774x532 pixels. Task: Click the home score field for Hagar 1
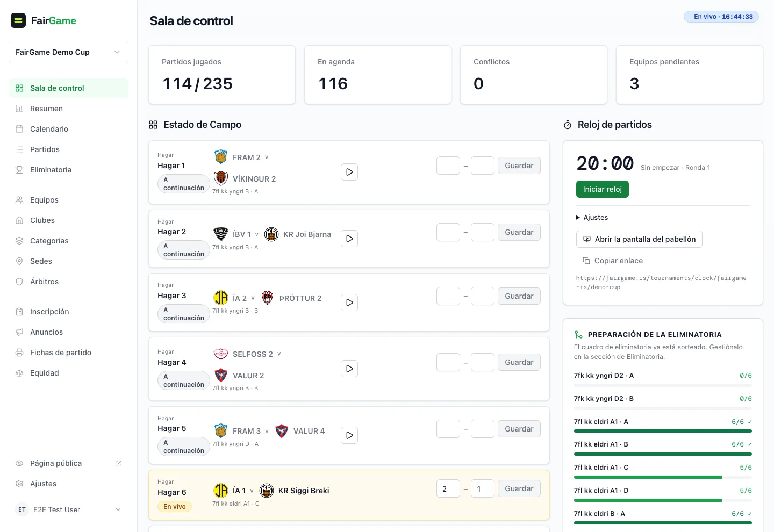click(x=448, y=166)
